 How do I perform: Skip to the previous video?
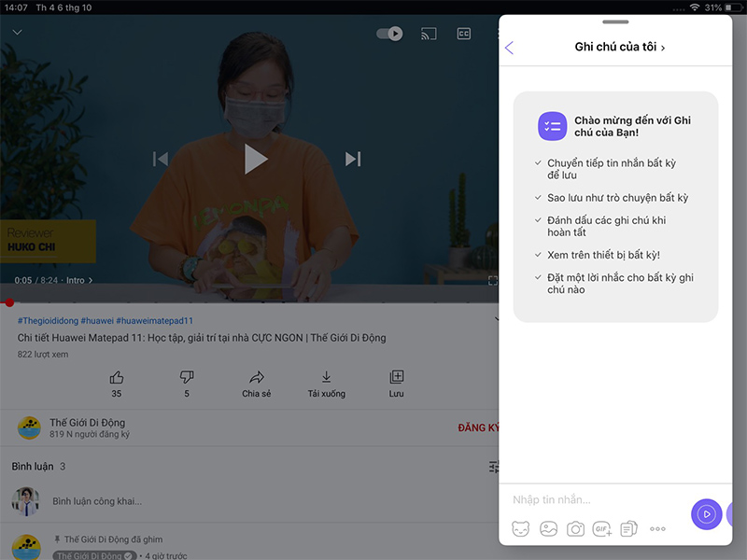pos(161,159)
